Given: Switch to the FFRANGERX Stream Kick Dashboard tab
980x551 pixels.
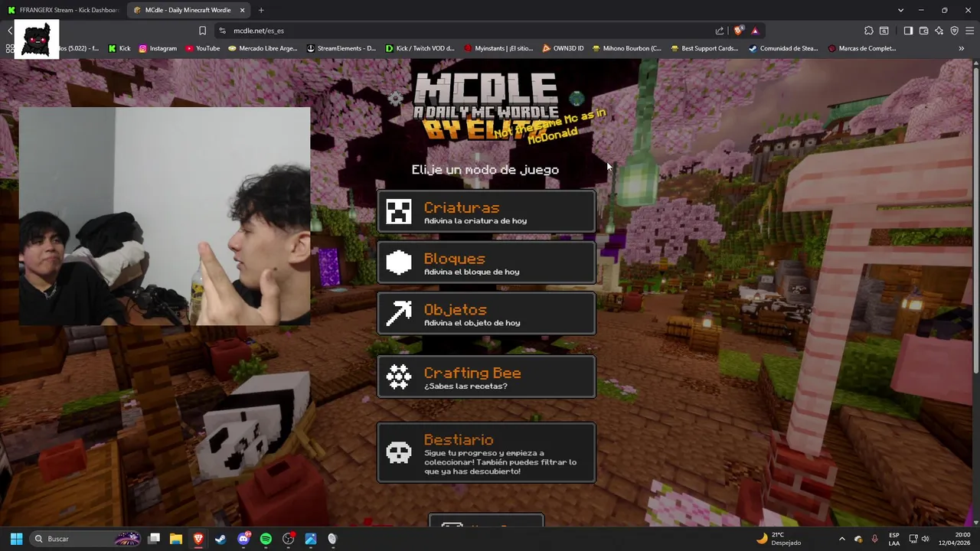Looking at the screenshot, I should 63,10.
